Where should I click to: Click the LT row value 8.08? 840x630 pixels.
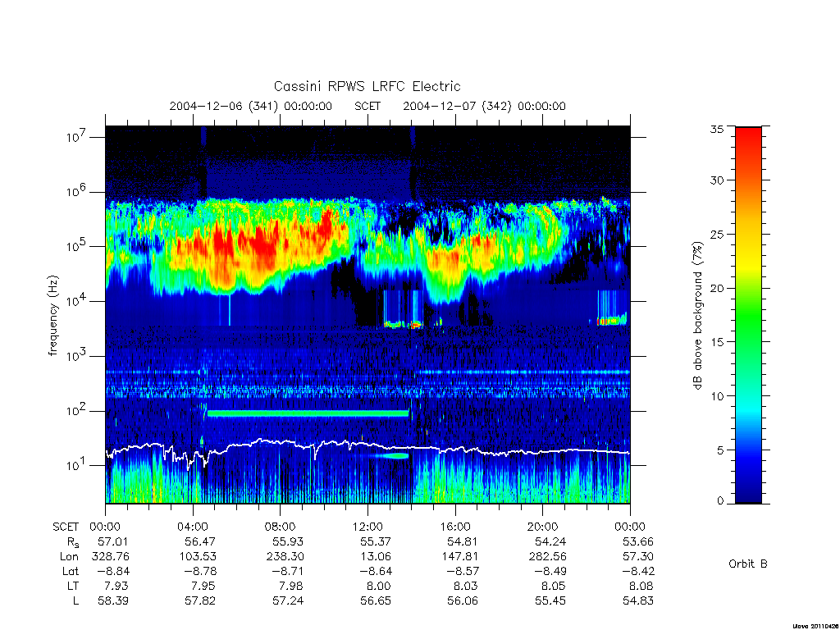(641, 586)
